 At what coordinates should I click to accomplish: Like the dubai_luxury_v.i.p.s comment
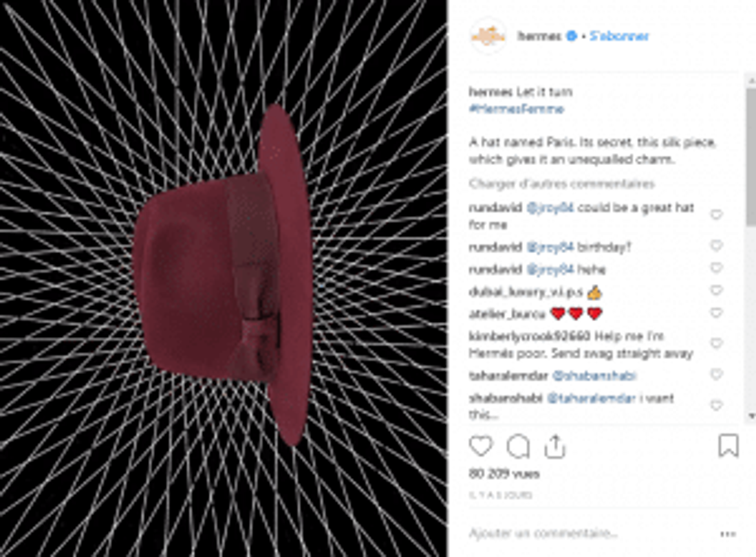717,290
